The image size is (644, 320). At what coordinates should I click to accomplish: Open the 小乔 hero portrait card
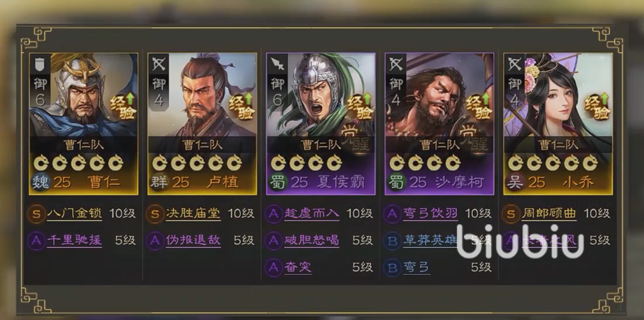tap(558, 124)
